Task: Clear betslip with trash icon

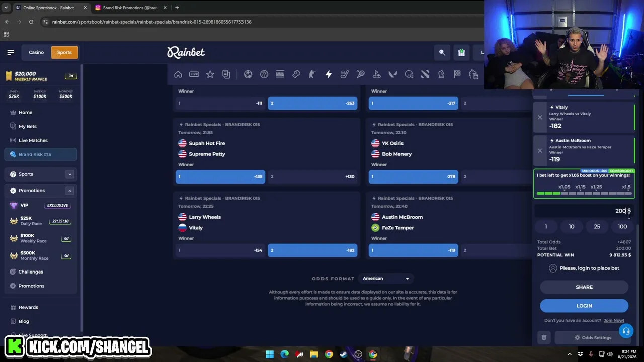Action: [544, 338]
